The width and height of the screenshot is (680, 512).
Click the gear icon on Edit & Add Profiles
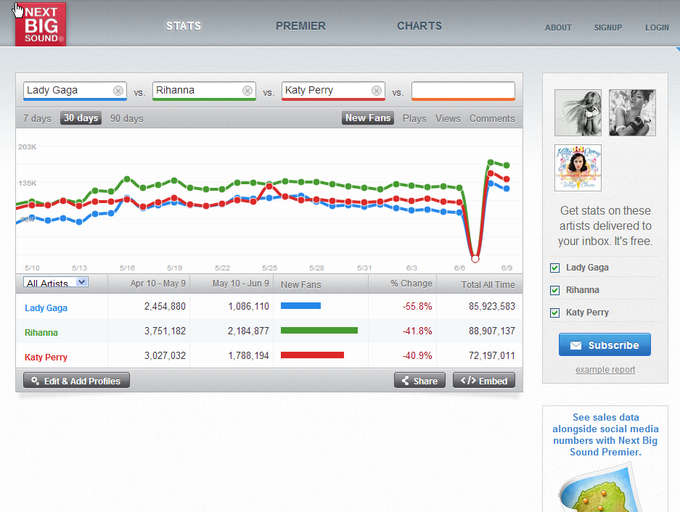(35, 381)
